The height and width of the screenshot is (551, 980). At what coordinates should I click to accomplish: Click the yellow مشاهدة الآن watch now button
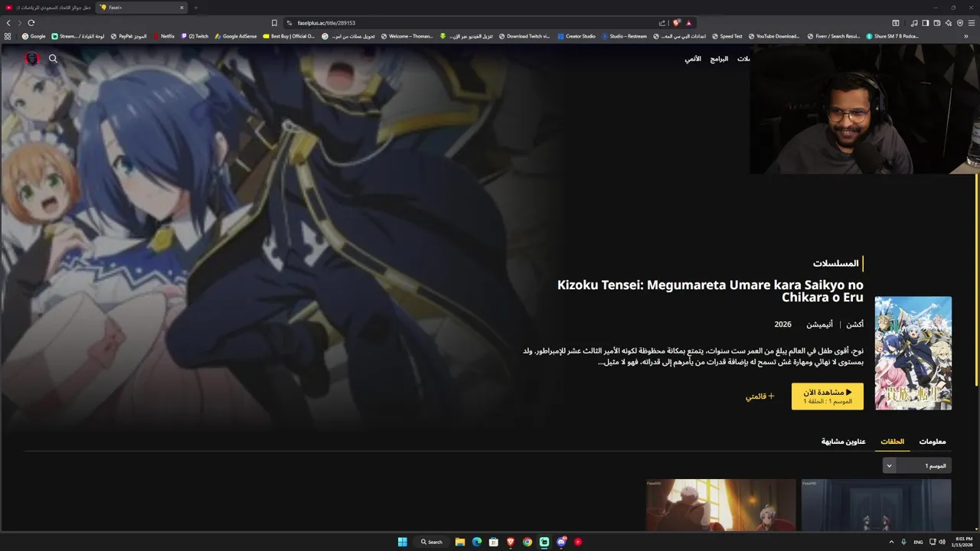[828, 396]
